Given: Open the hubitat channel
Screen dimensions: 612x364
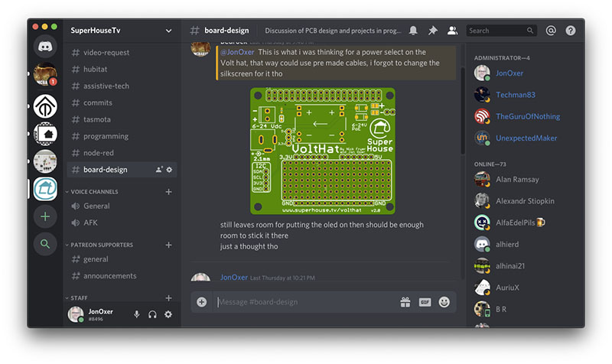Looking at the screenshot, I should [x=122, y=70].
